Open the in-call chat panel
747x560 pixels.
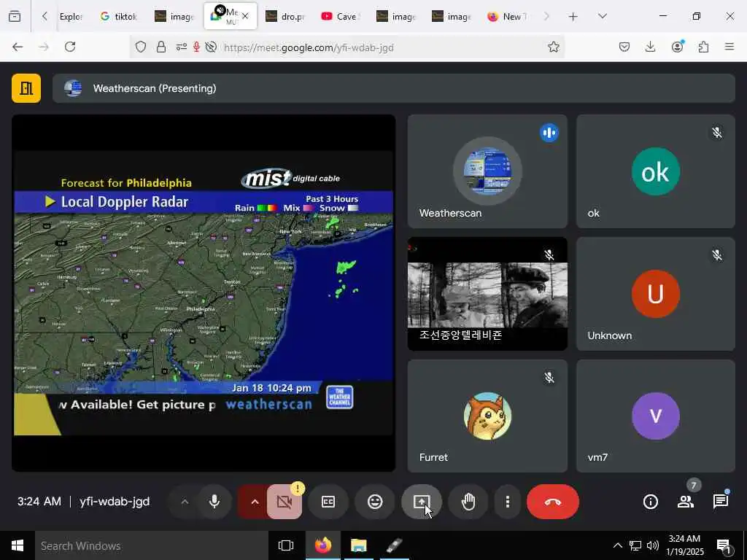(x=721, y=502)
